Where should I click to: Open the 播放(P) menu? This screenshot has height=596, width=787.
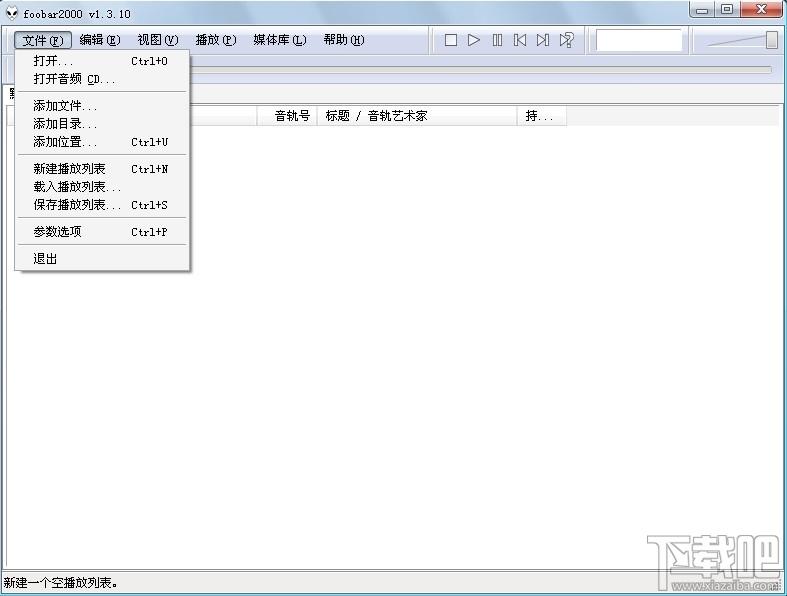pyautogui.click(x=216, y=40)
